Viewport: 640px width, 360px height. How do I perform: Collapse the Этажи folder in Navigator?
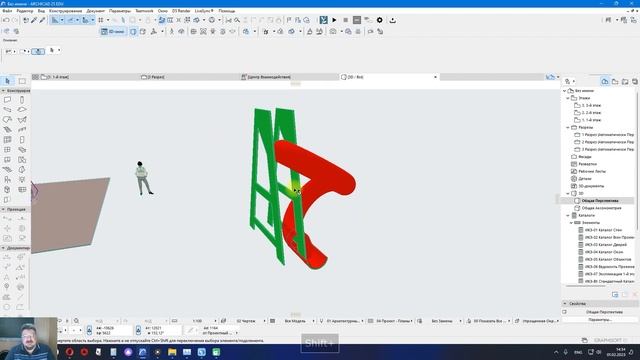(568, 98)
